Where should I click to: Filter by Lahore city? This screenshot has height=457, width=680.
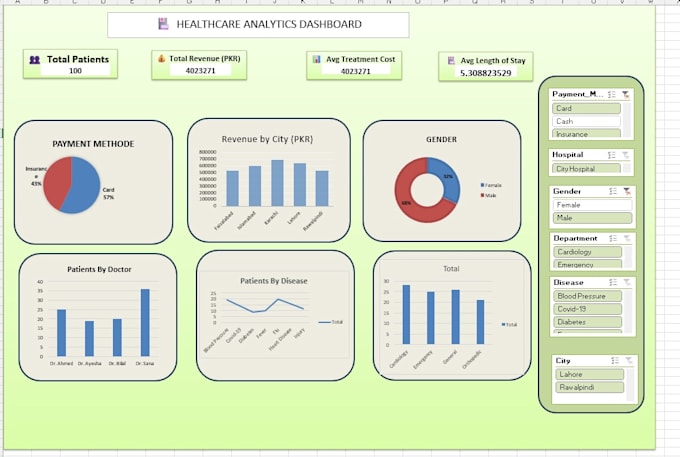coord(589,374)
